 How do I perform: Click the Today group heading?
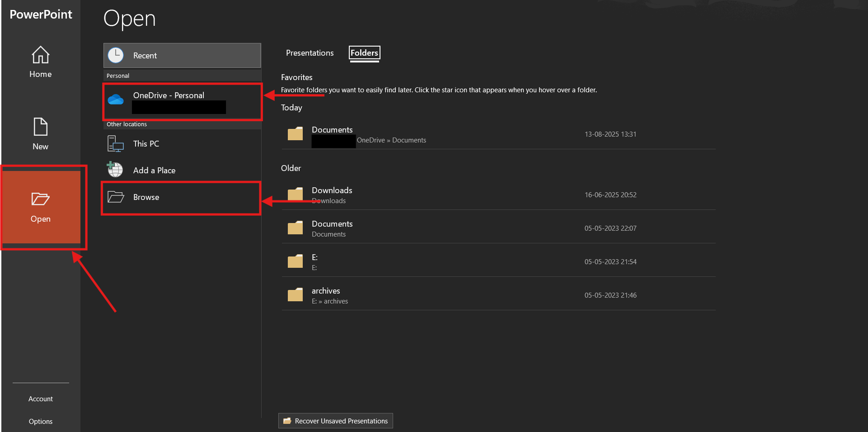point(291,108)
